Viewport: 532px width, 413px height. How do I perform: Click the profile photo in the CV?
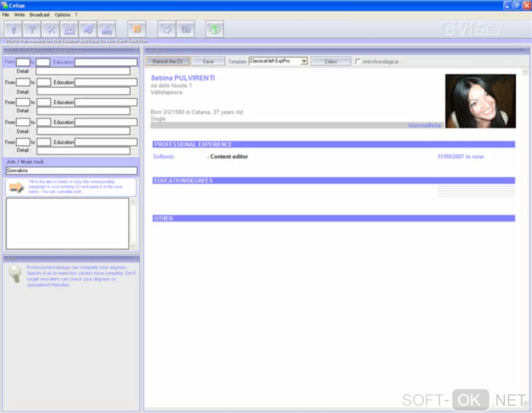pyautogui.click(x=480, y=101)
